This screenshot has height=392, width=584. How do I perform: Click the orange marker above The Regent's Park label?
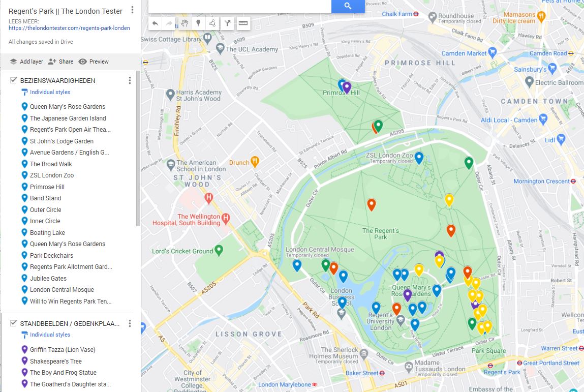(x=372, y=204)
